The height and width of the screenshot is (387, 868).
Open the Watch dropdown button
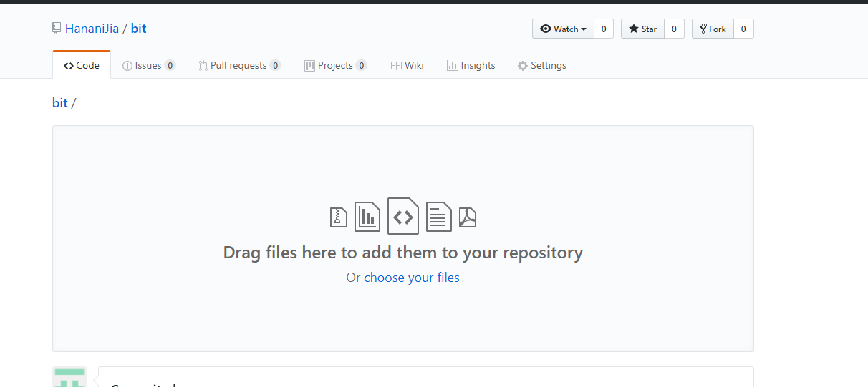(x=564, y=29)
